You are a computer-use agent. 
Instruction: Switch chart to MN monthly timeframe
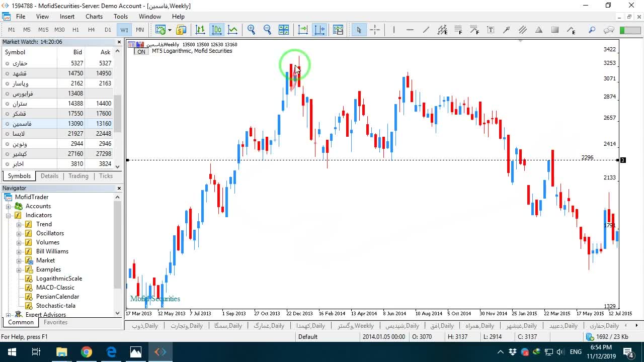coord(140,30)
